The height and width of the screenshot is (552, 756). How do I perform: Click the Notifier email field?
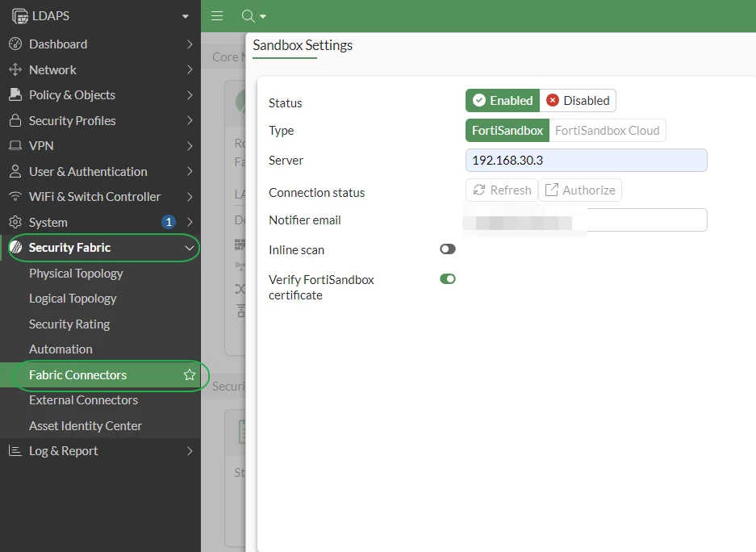587,220
